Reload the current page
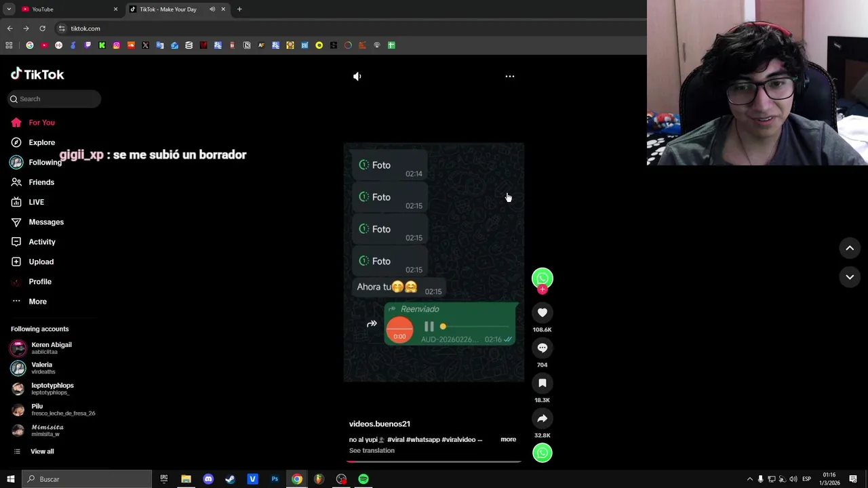 [x=42, y=28]
